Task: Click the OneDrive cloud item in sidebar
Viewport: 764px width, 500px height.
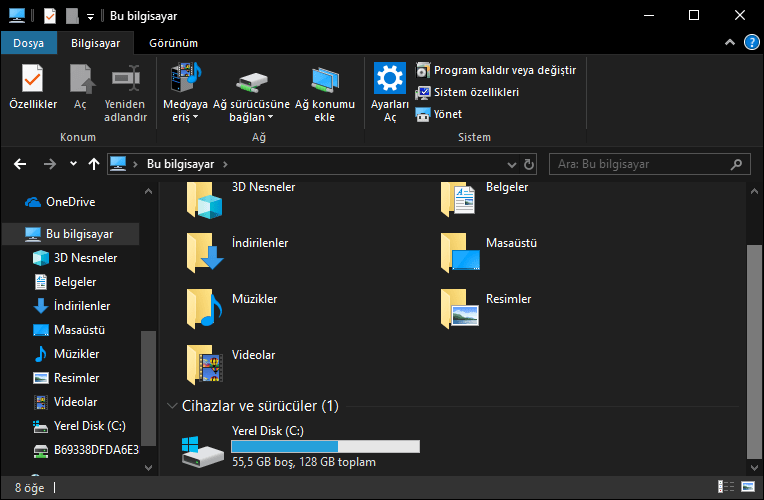Action: (70, 202)
